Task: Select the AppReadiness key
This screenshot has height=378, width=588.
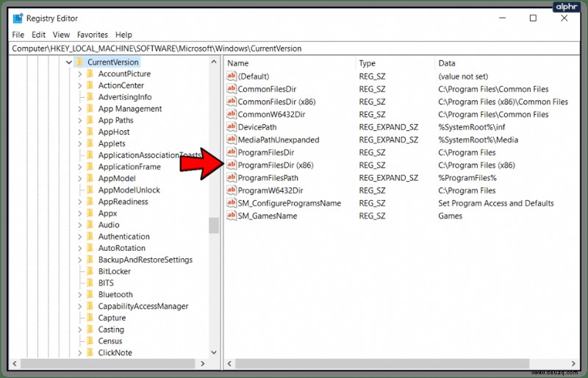Action: coord(123,202)
